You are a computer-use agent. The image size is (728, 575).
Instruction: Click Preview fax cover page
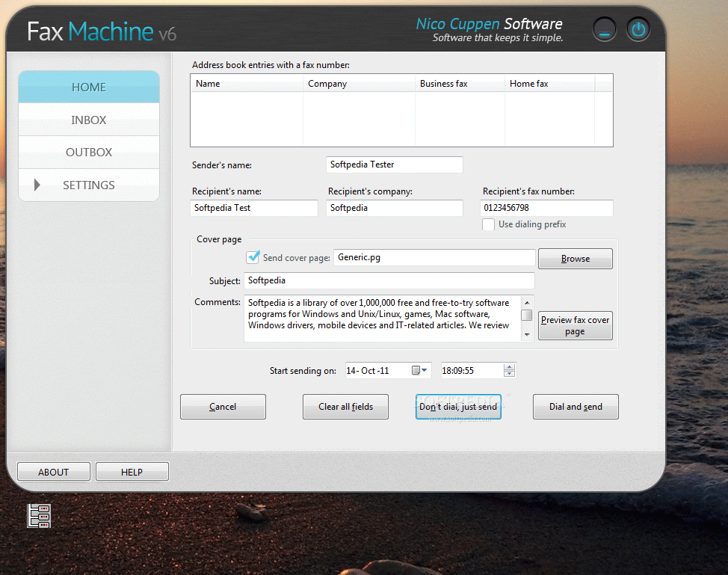click(x=576, y=325)
